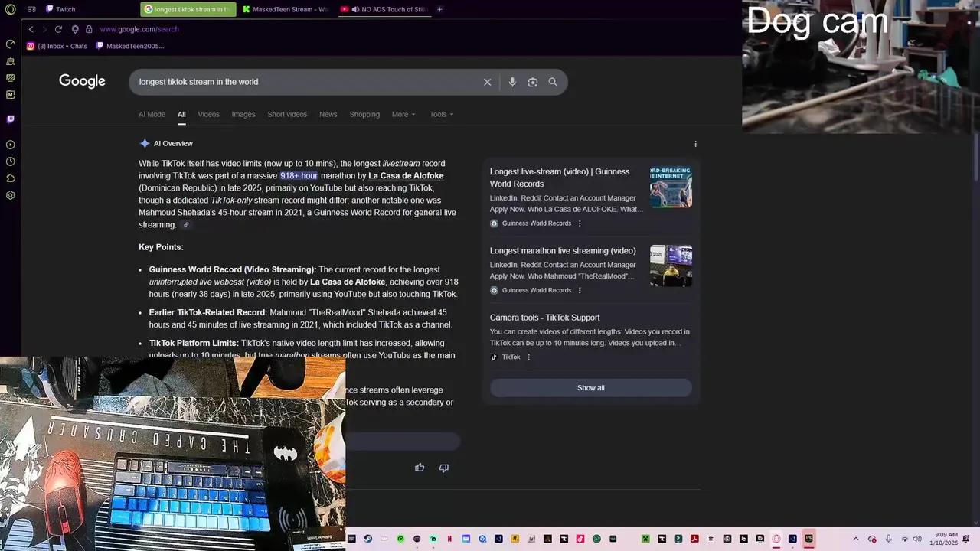Open AI Overview three-dot options
This screenshot has width=980, height=551.
point(695,144)
